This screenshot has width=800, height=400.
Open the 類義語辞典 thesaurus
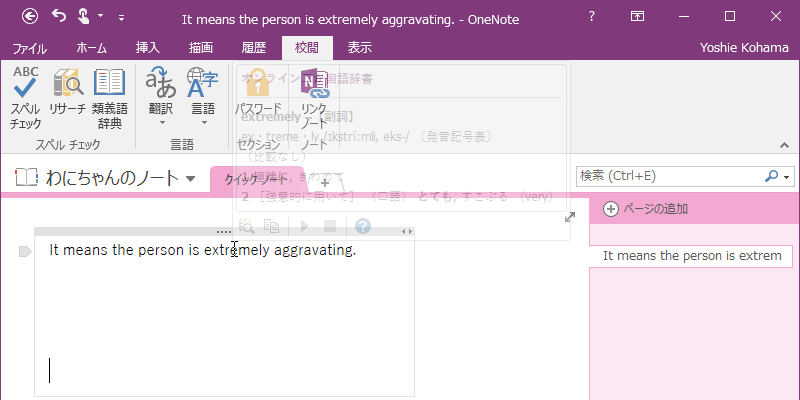point(110,98)
